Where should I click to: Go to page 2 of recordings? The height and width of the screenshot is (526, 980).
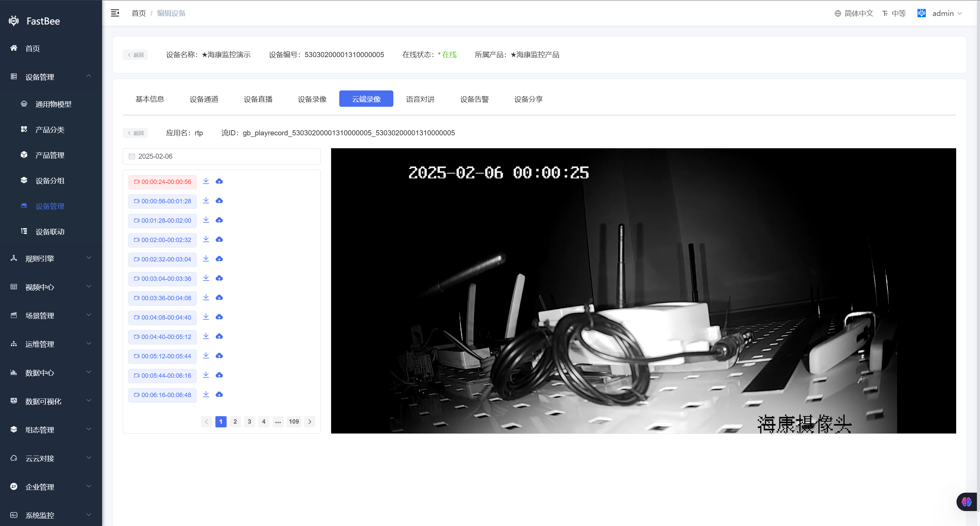(x=235, y=422)
